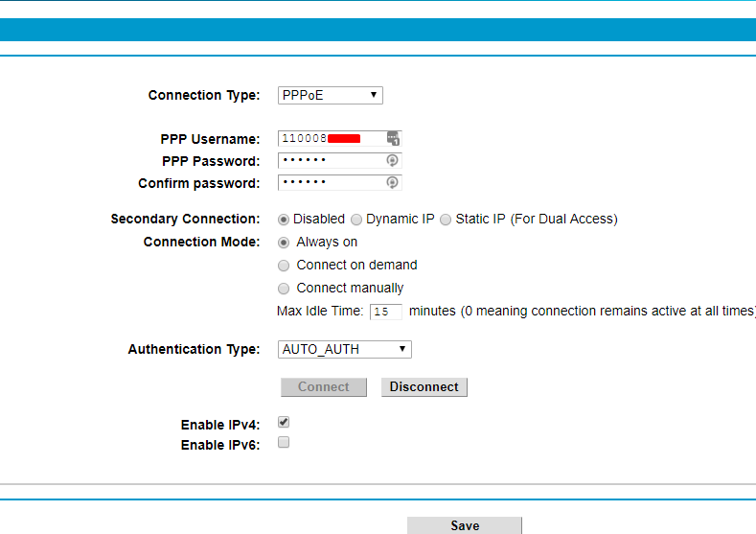This screenshot has width=756, height=534.
Task: Choose Connect on demand mode
Action: click(x=284, y=266)
